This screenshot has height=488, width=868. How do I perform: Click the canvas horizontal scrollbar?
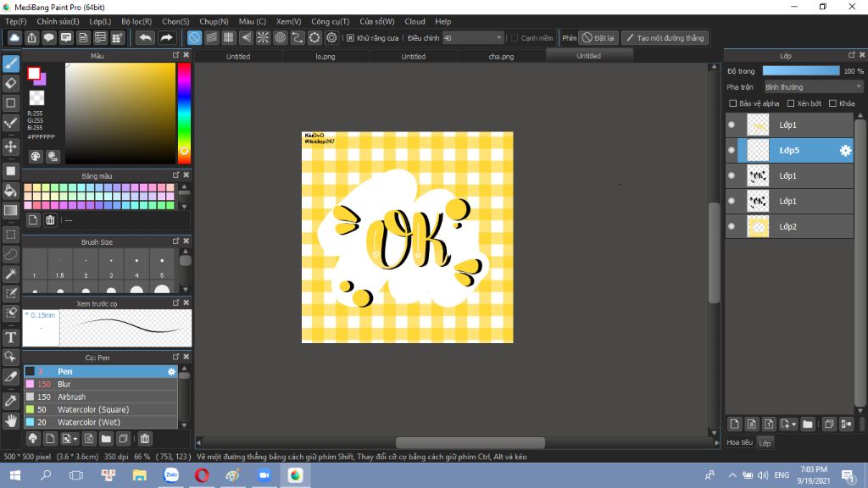pos(470,442)
